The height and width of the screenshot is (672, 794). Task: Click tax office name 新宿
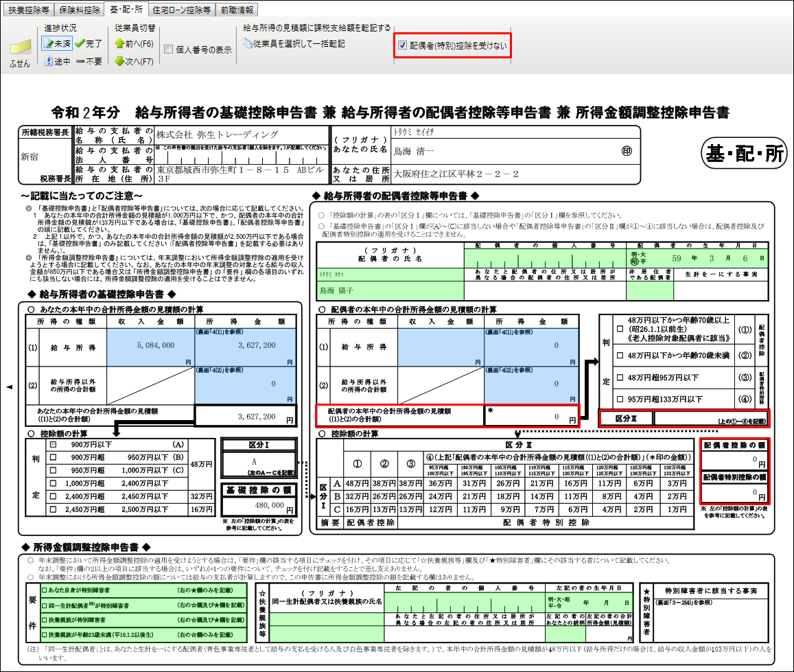(30, 157)
